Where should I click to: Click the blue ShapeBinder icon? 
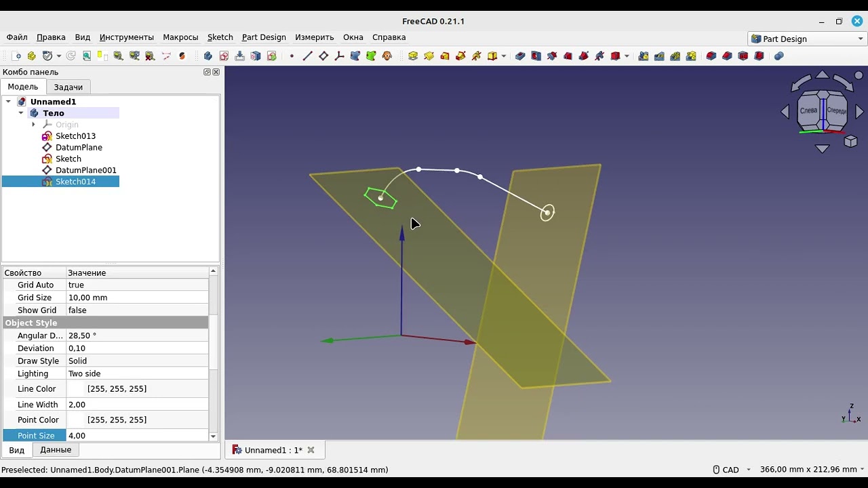pos(355,56)
